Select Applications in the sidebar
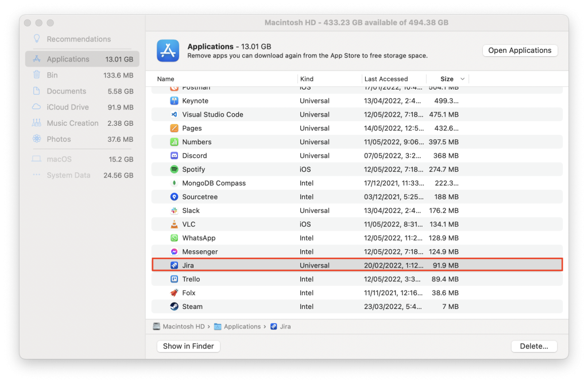The image size is (588, 383). point(82,59)
